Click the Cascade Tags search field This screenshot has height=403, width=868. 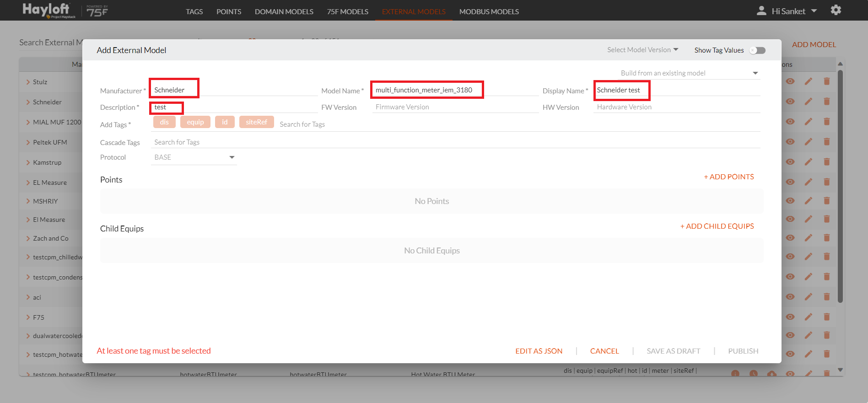[456, 142]
